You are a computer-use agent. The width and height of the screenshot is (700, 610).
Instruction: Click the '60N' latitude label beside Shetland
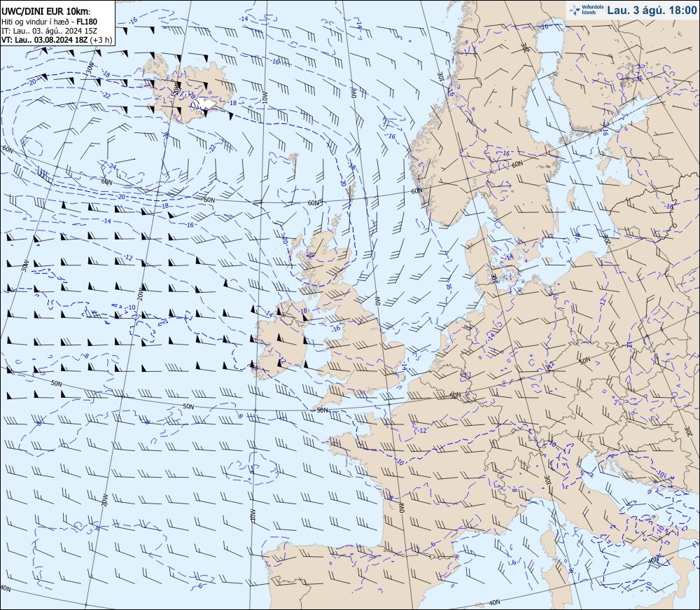tap(314, 202)
